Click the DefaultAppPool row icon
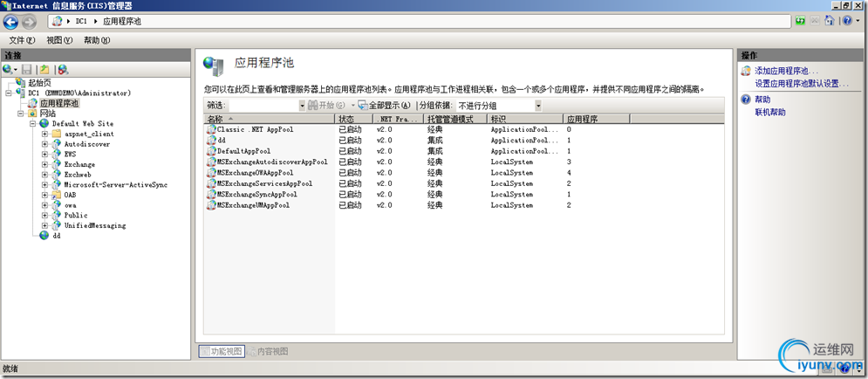This screenshot has width=868, height=379. tap(211, 151)
